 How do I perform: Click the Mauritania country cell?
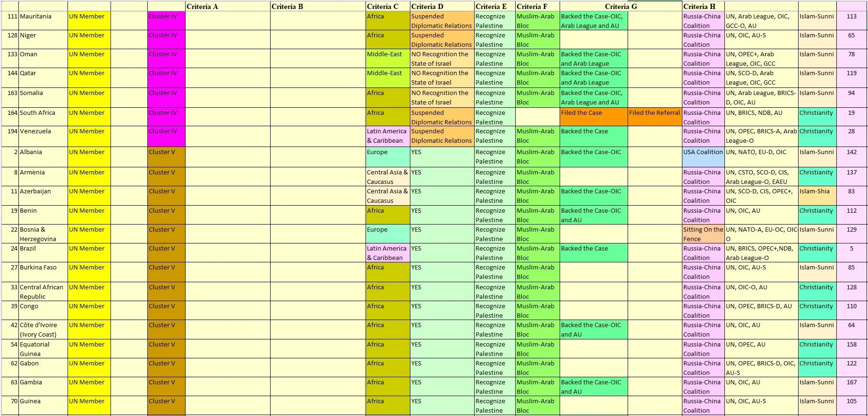point(43,21)
